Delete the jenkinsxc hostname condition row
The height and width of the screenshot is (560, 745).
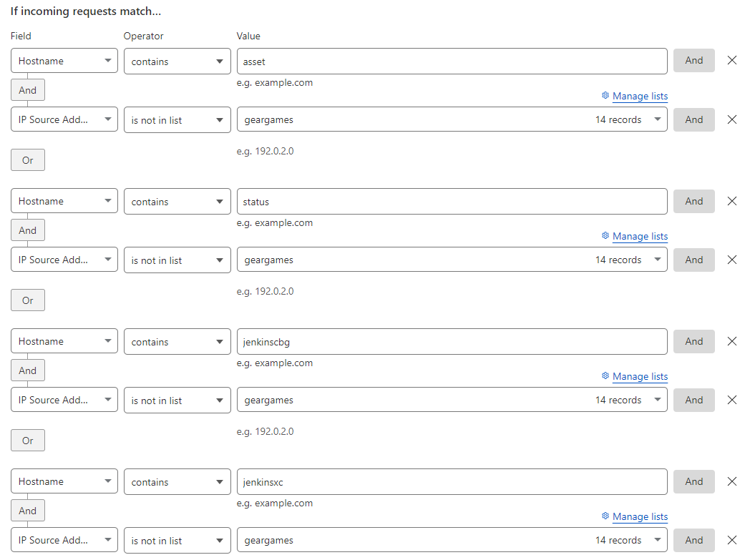[x=731, y=481]
